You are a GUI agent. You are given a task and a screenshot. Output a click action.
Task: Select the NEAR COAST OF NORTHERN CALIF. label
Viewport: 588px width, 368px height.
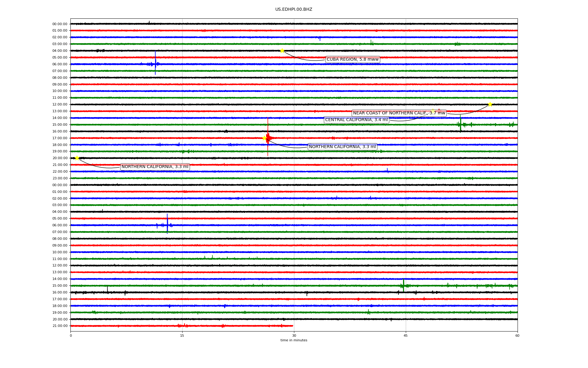pyautogui.click(x=399, y=113)
